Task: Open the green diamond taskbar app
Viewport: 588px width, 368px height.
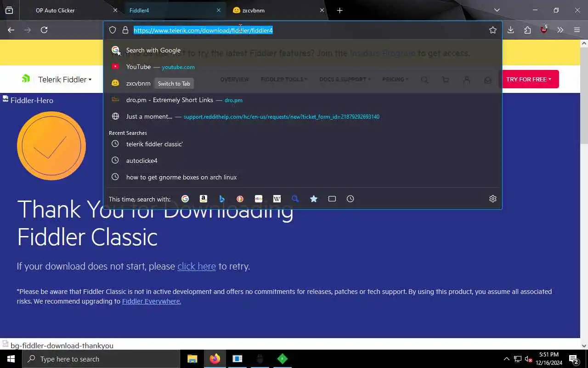Action: click(x=283, y=359)
